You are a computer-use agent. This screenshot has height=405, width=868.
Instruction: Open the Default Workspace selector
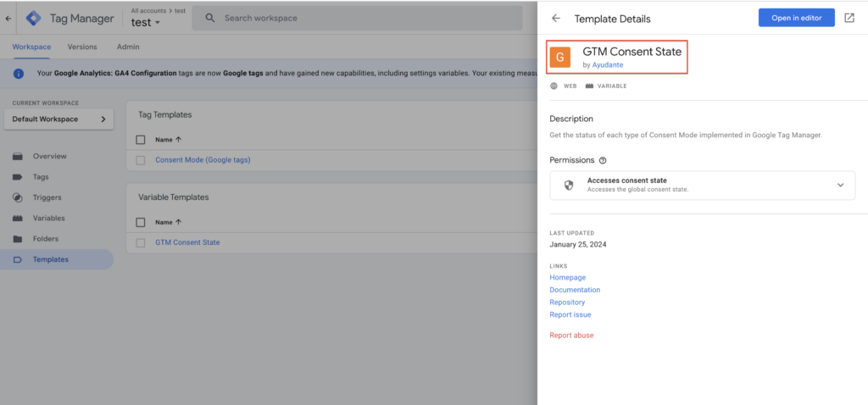pos(58,119)
